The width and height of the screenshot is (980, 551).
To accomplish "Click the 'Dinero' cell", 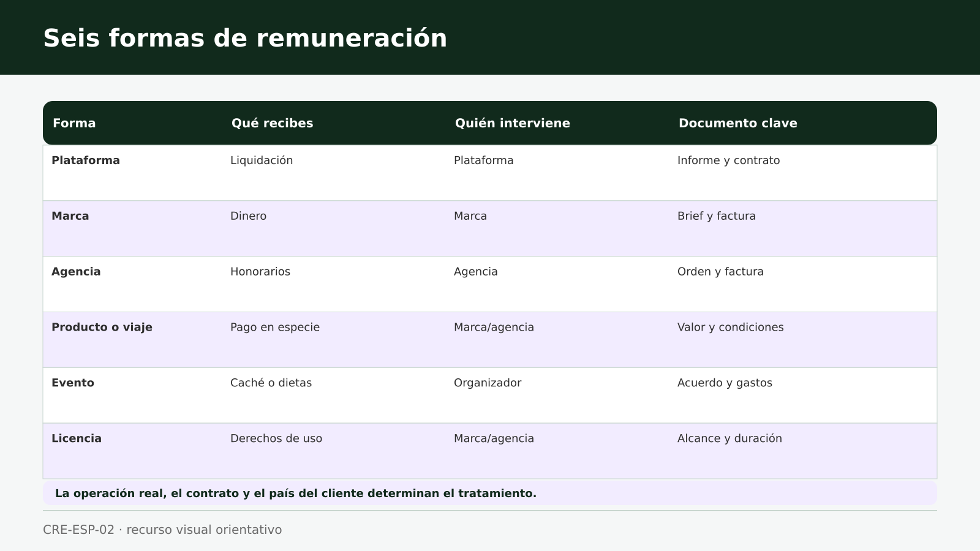I will [248, 216].
